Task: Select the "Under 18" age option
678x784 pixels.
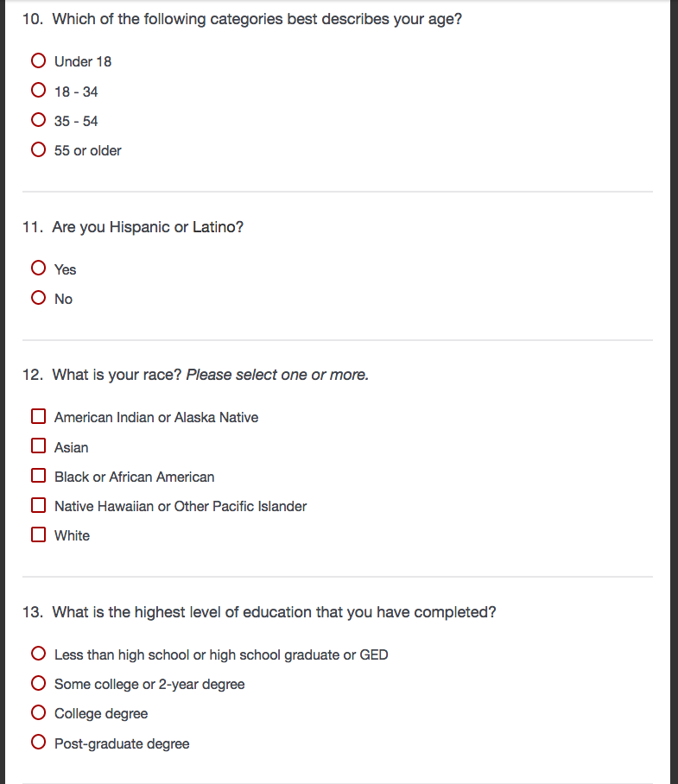Action: point(38,61)
